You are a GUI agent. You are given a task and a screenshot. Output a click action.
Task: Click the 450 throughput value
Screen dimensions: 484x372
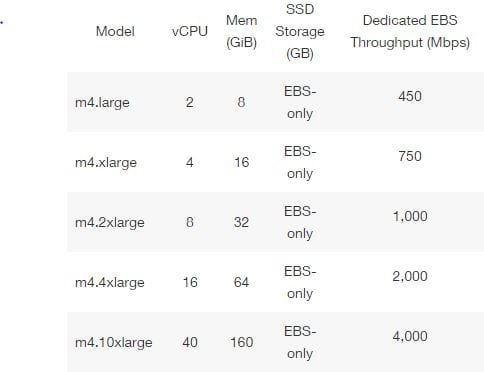click(x=410, y=96)
